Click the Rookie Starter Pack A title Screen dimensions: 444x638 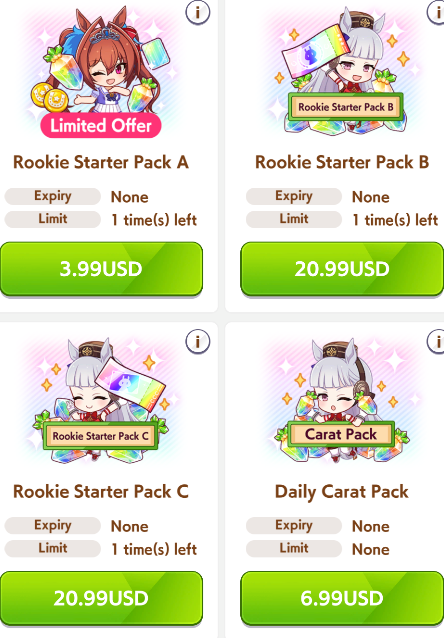pos(101,162)
